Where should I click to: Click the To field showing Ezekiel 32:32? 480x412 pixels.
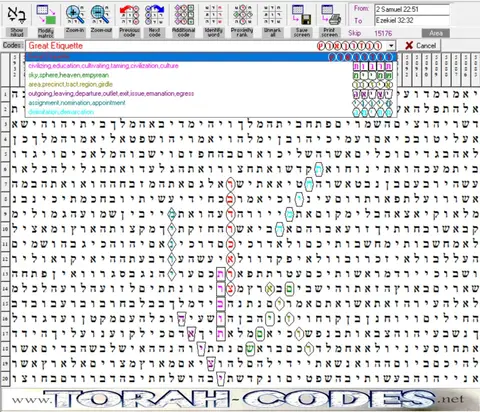click(x=412, y=21)
